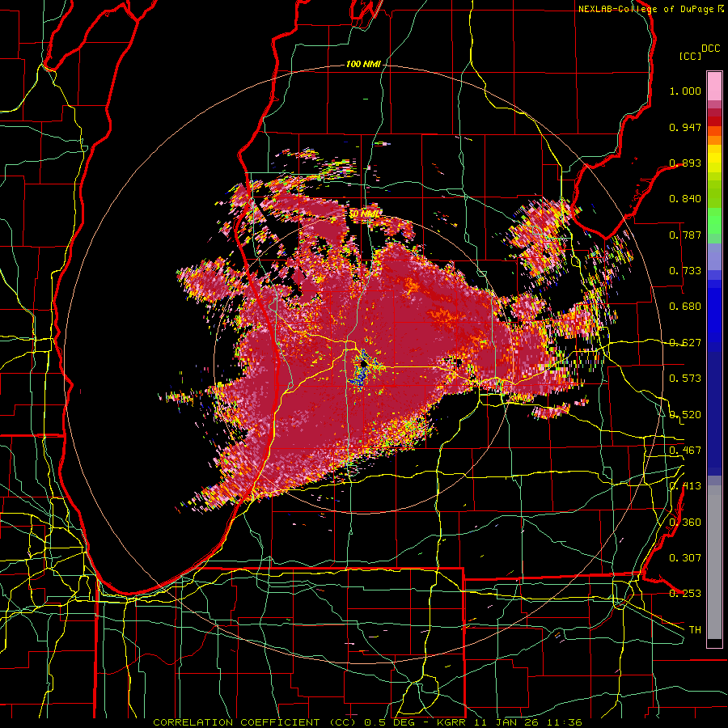Click the gray lower segment of the color bar

point(714,562)
